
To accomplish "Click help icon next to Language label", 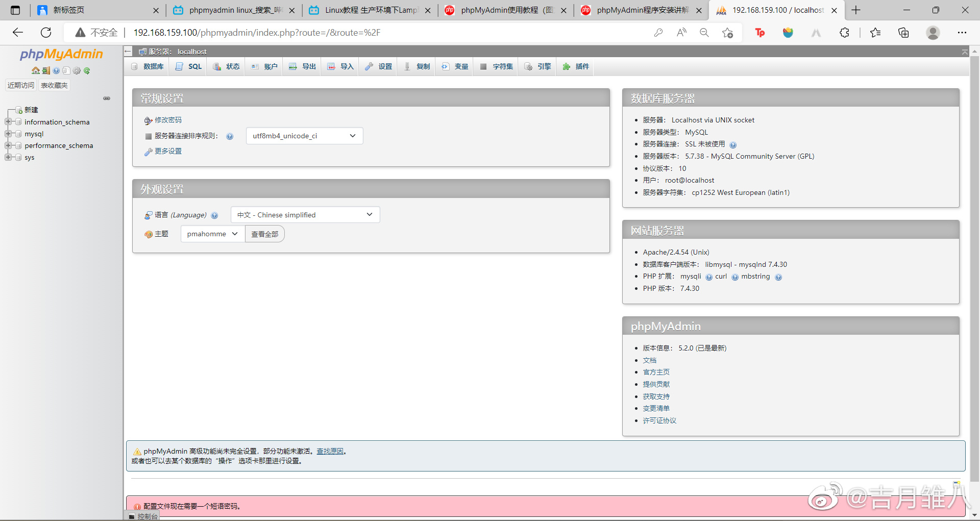I will pos(214,215).
